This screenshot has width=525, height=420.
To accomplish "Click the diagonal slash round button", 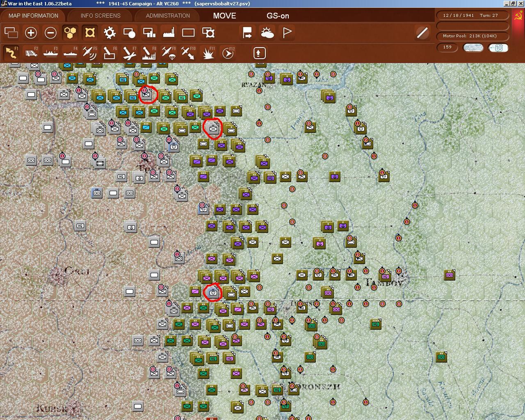I will click(x=422, y=32).
